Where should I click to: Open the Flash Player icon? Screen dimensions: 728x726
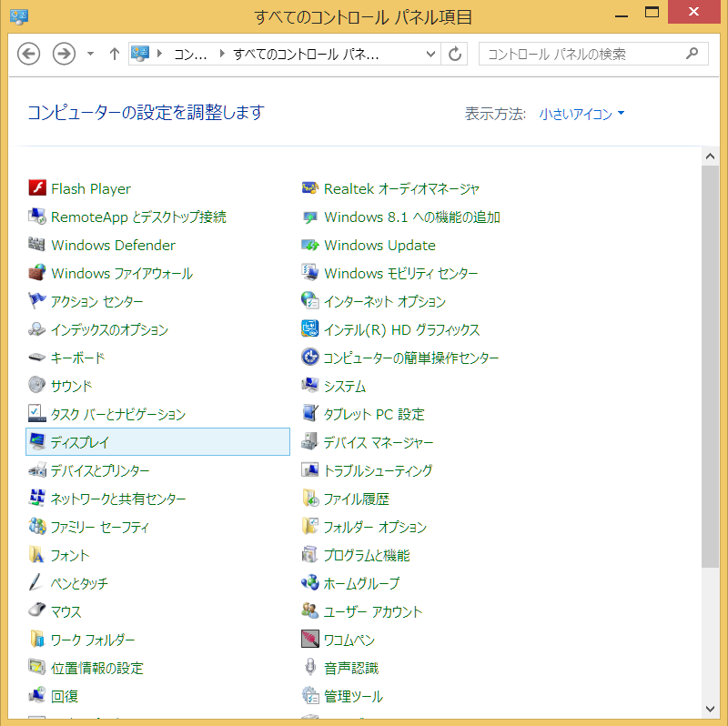pyautogui.click(x=37, y=188)
